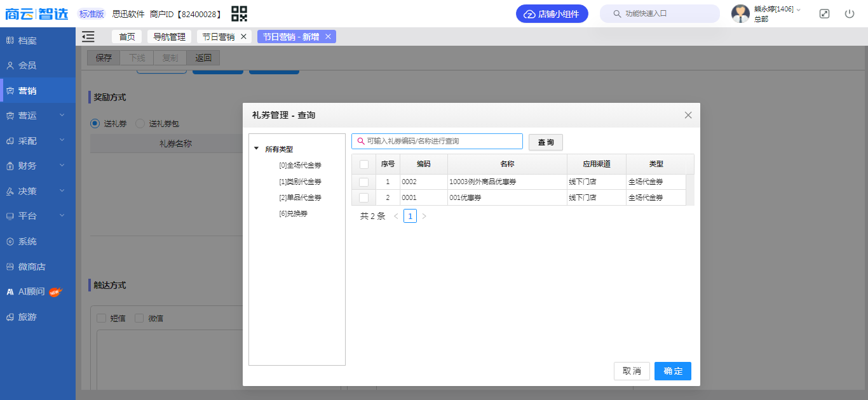Filter by [6]兑换券 type
This screenshot has height=400, width=868.
[x=293, y=214]
